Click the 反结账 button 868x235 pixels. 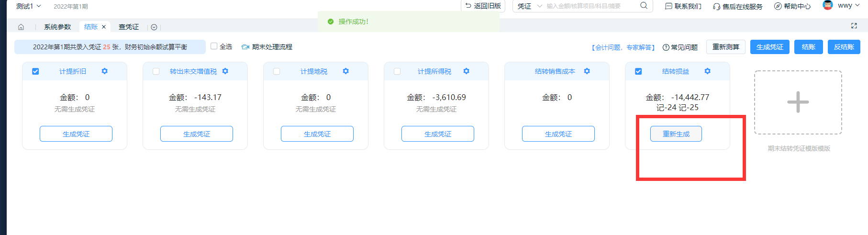pyautogui.click(x=844, y=47)
